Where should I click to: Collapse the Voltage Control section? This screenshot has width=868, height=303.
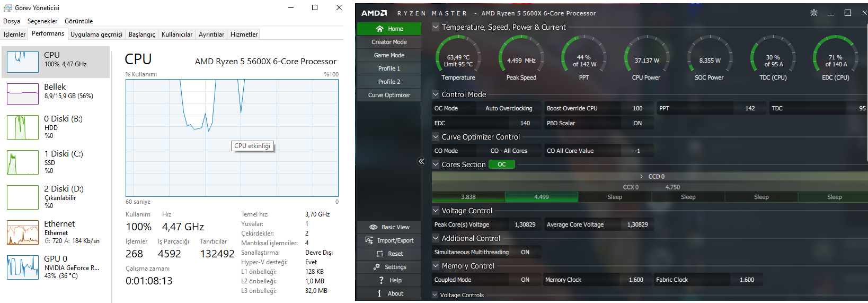(x=436, y=211)
